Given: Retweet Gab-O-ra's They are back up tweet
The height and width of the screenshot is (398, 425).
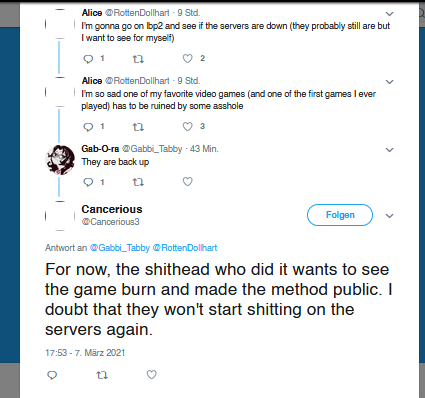Looking at the screenshot, I should coord(138,182).
